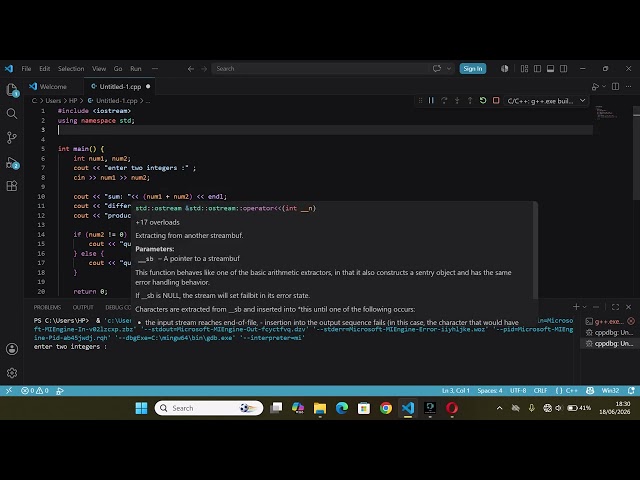
Task: Open File Explorer from taskbar
Action: [x=320, y=408]
